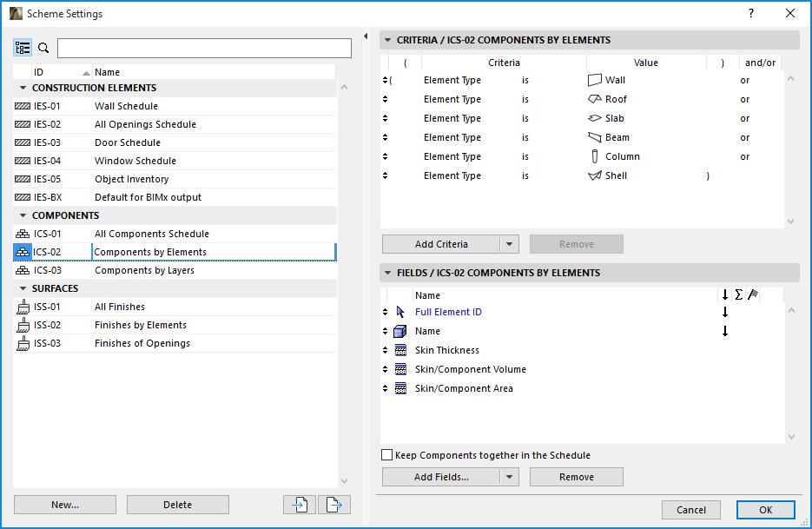Viewport: 812px width, 529px height.
Task: Click the Wall element type icon
Action: tap(595, 80)
